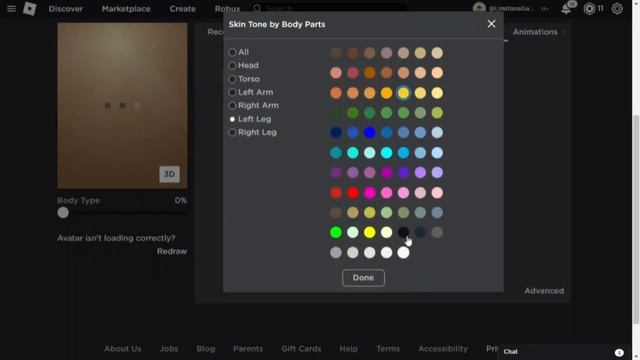Click the Redraw link
The height and width of the screenshot is (360, 640).
pyautogui.click(x=172, y=251)
